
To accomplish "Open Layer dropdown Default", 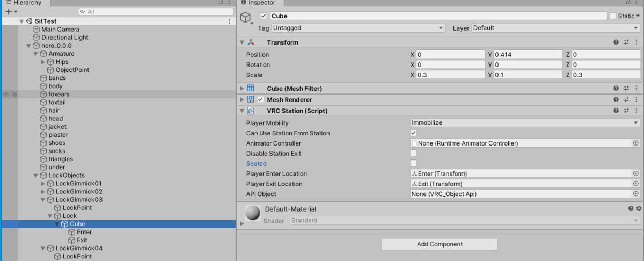I will pyautogui.click(x=556, y=28).
